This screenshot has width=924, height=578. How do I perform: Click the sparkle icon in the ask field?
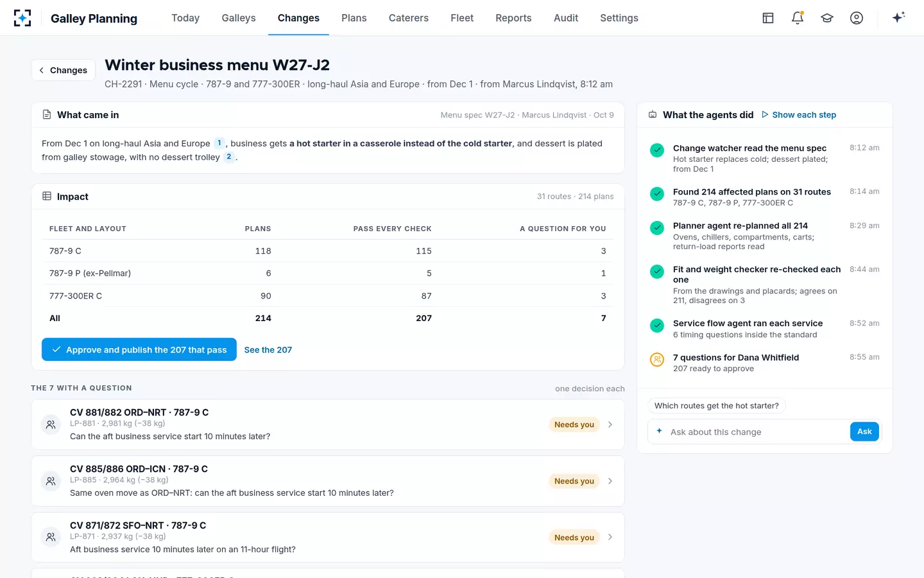659,431
